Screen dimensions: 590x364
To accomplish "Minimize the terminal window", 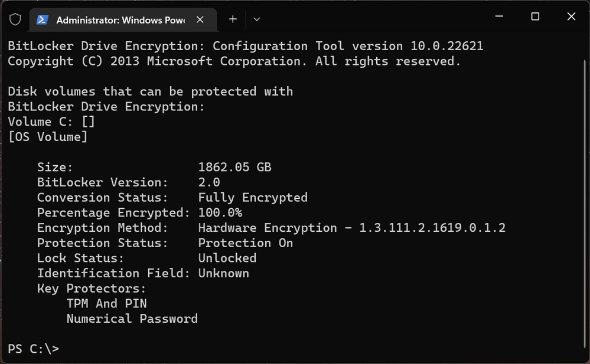I will click(499, 17).
